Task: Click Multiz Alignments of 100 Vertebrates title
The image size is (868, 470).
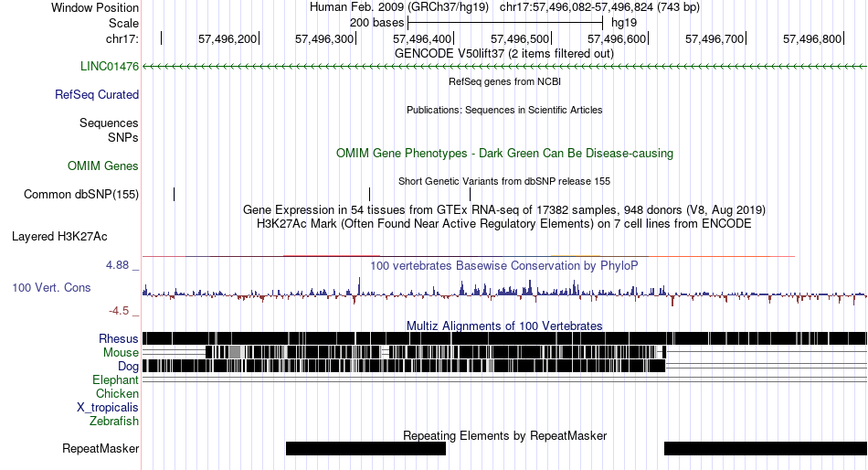Action: (504, 326)
